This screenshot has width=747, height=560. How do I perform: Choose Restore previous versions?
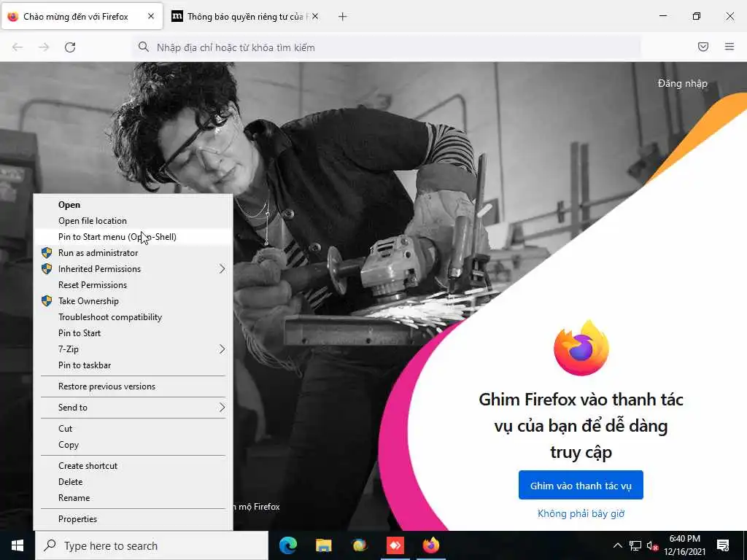[x=133, y=386]
